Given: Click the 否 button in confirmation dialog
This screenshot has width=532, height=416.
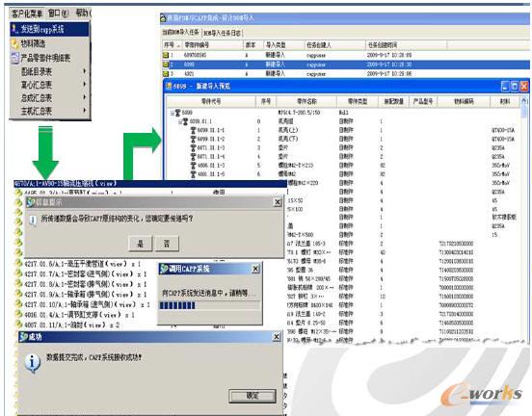Looking at the screenshot, I should point(167,243).
